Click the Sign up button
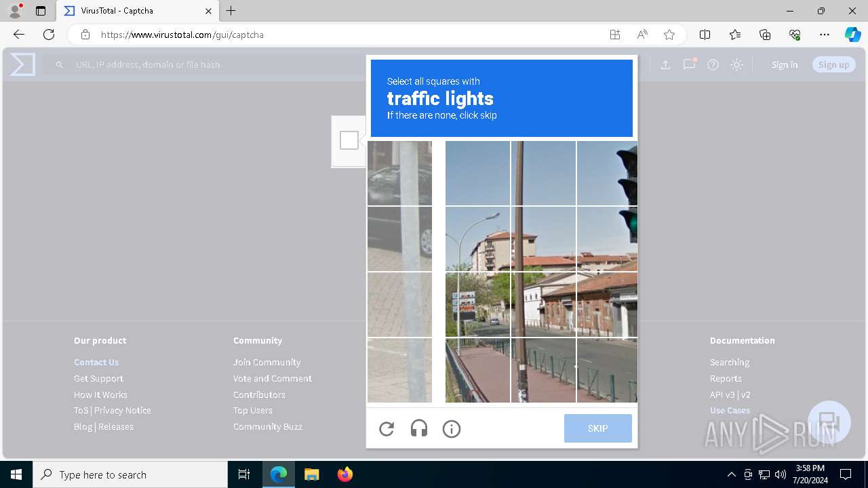This screenshot has height=488, width=868. (834, 64)
